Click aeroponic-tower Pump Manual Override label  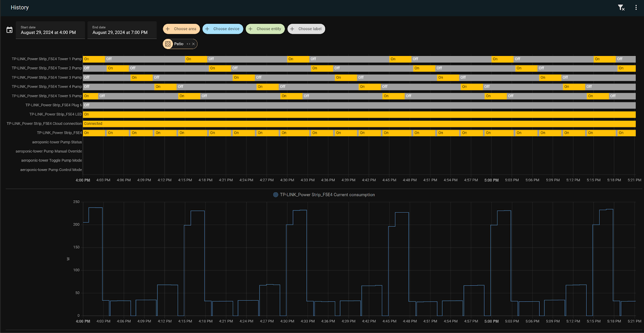[49, 151]
